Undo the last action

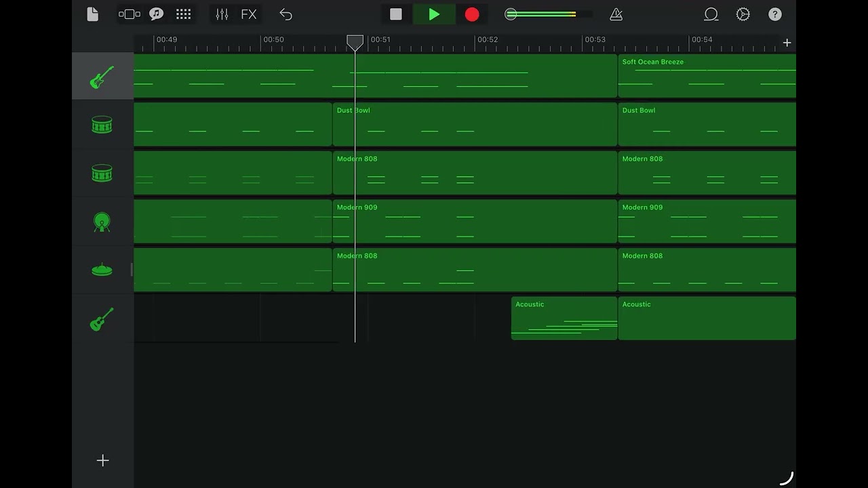pyautogui.click(x=285, y=14)
